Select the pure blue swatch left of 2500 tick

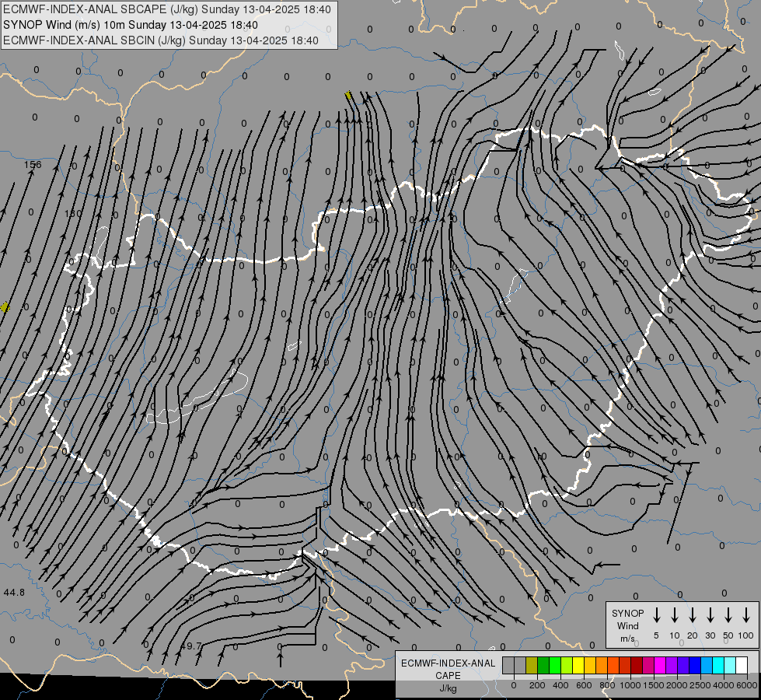pyautogui.click(x=696, y=665)
